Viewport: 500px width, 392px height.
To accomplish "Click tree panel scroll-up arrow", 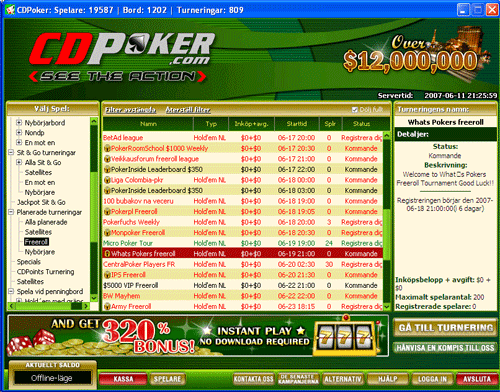I will (x=94, y=121).
